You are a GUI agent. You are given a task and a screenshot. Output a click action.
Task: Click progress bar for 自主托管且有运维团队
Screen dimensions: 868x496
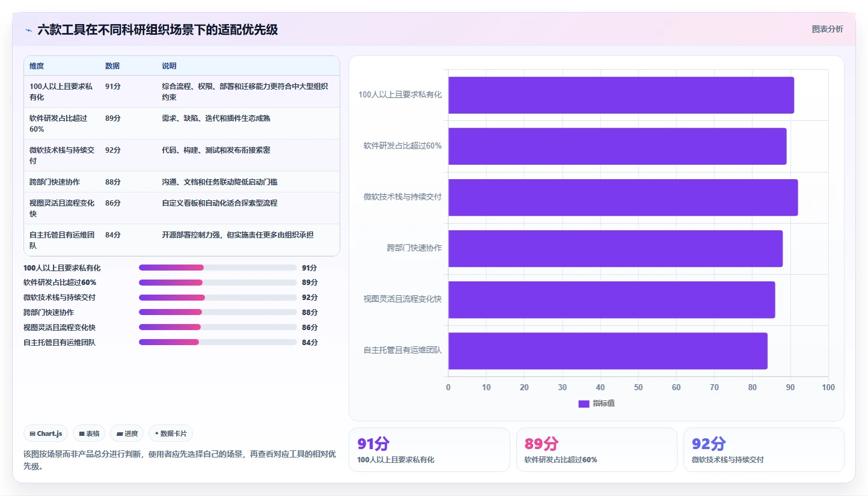218,342
